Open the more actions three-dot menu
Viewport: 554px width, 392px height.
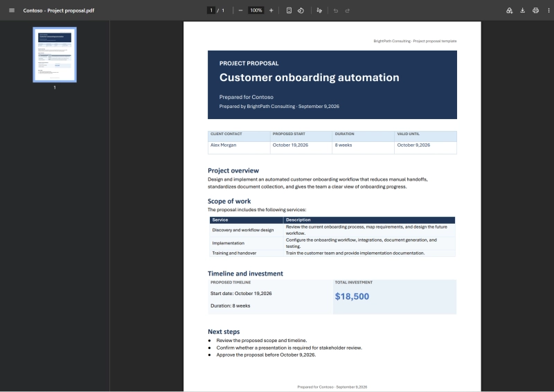(x=548, y=10)
